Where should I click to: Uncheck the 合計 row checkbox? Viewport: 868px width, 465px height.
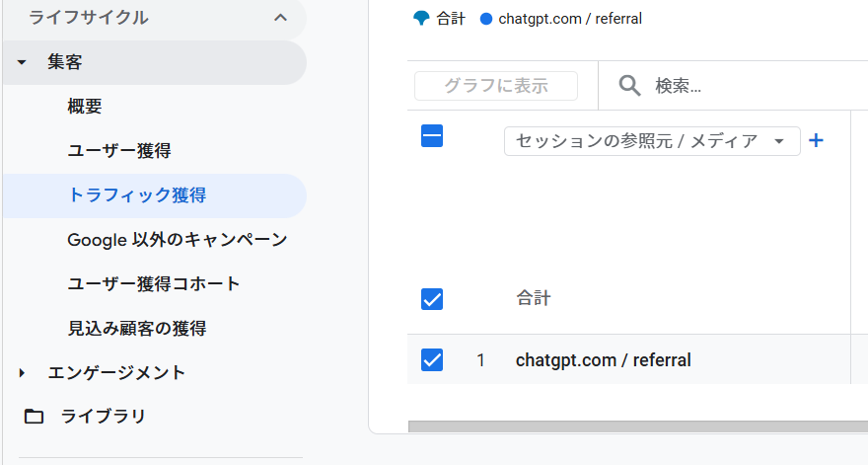[432, 299]
